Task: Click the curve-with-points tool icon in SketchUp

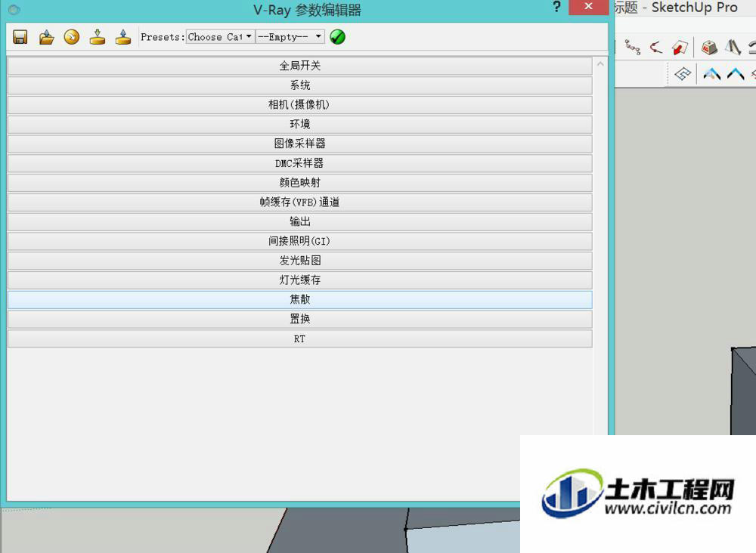Action: pyautogui.click(x=655, y=47)
